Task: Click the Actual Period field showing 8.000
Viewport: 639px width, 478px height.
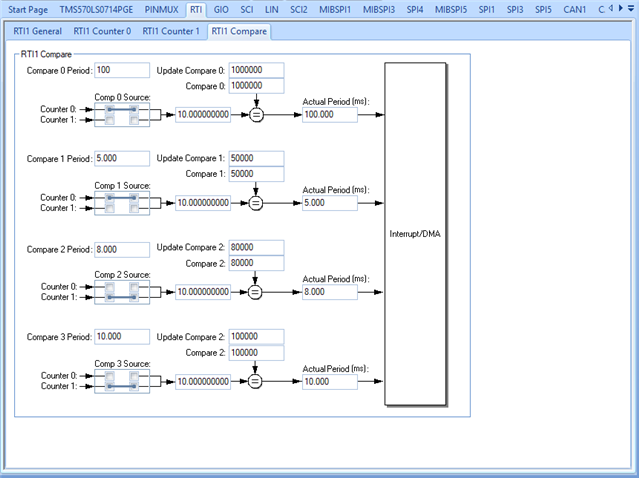Action: click(330, 292)
